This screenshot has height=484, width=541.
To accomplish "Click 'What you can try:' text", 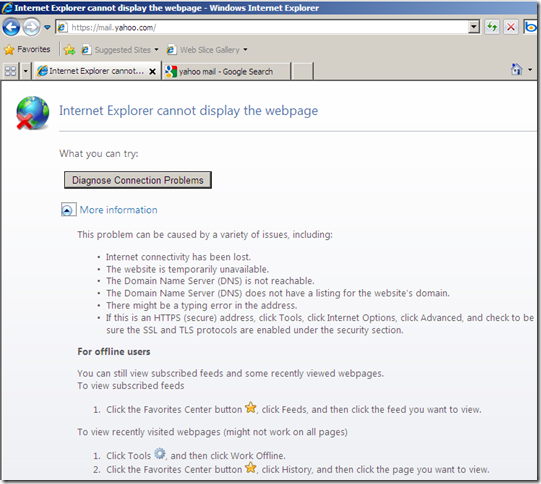I will (x=99, y=154).
